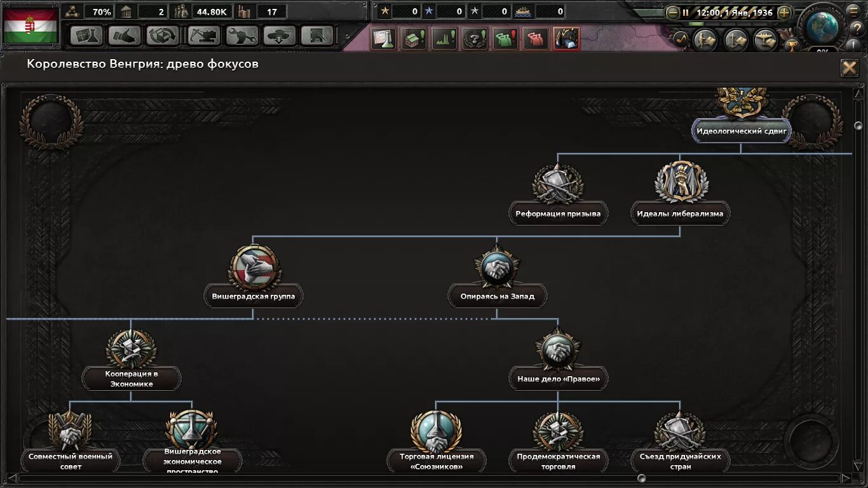Switch to land map mode
The image size is (868, 488).
[x=705, y=40]
